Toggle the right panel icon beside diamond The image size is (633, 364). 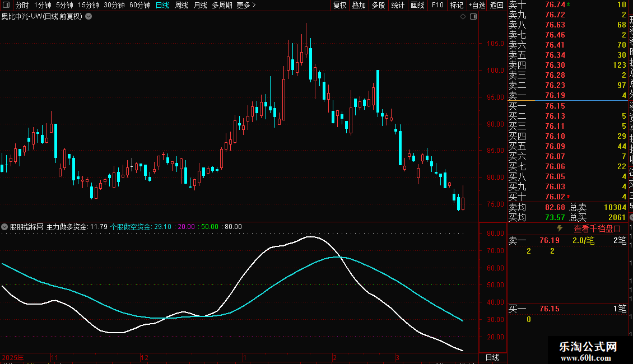[473, 17]
